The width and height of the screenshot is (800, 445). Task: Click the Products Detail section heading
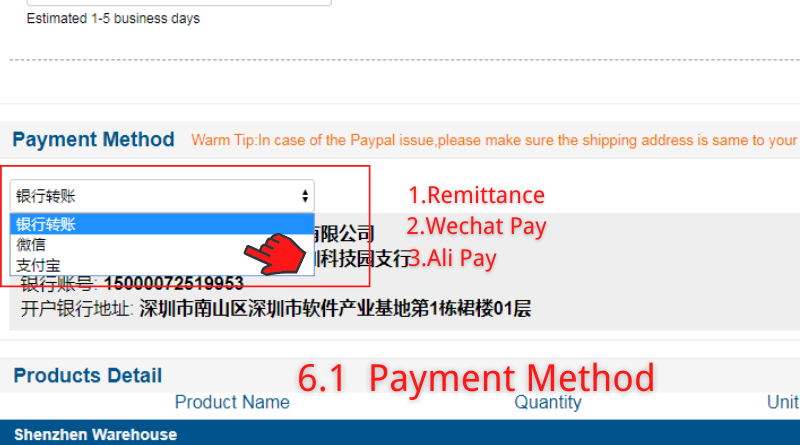point(88,376)
